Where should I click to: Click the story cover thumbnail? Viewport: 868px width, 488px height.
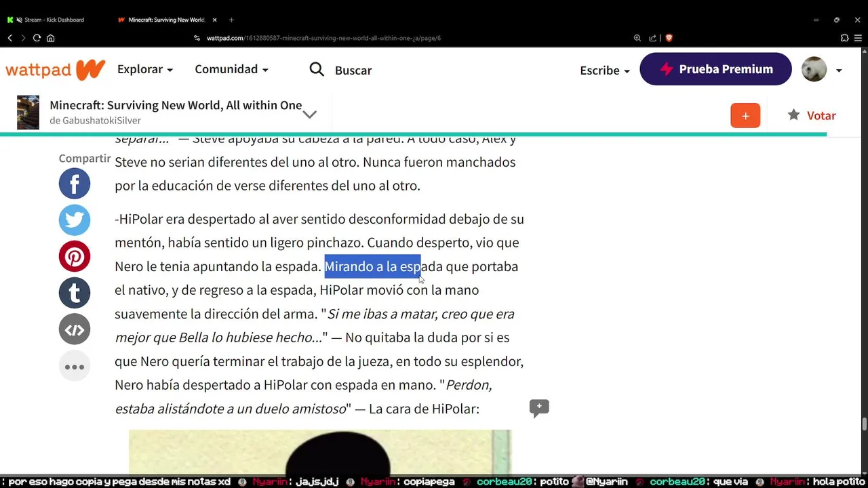click(x=28, y=113)
